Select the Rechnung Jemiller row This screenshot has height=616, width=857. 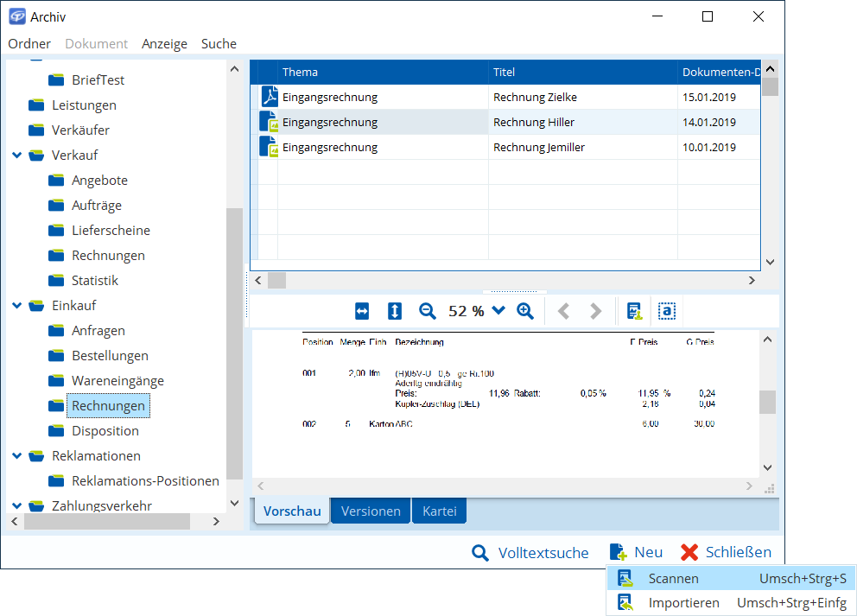(538, 147)
